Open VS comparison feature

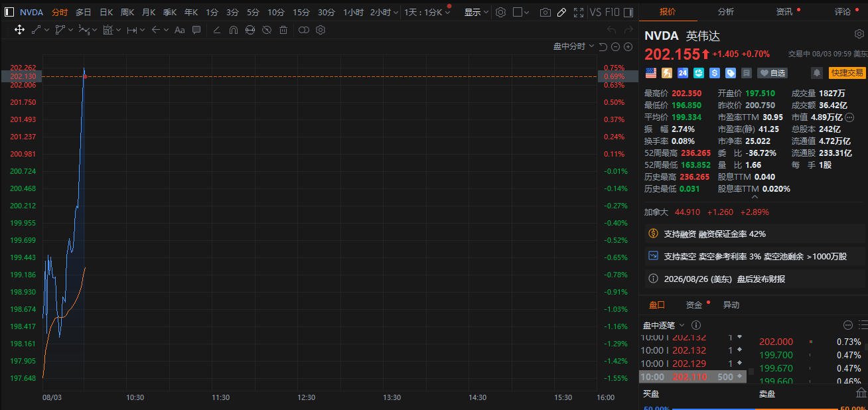[x=595, y=12]
